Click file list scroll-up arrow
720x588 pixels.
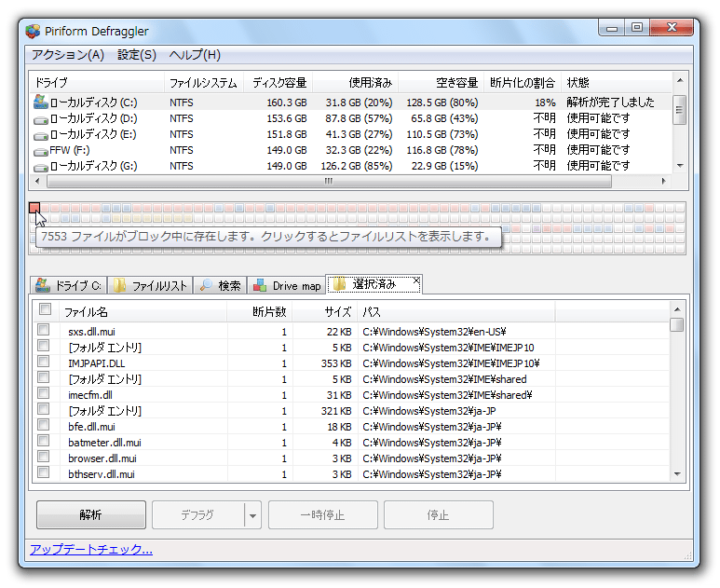coord(677,309)
